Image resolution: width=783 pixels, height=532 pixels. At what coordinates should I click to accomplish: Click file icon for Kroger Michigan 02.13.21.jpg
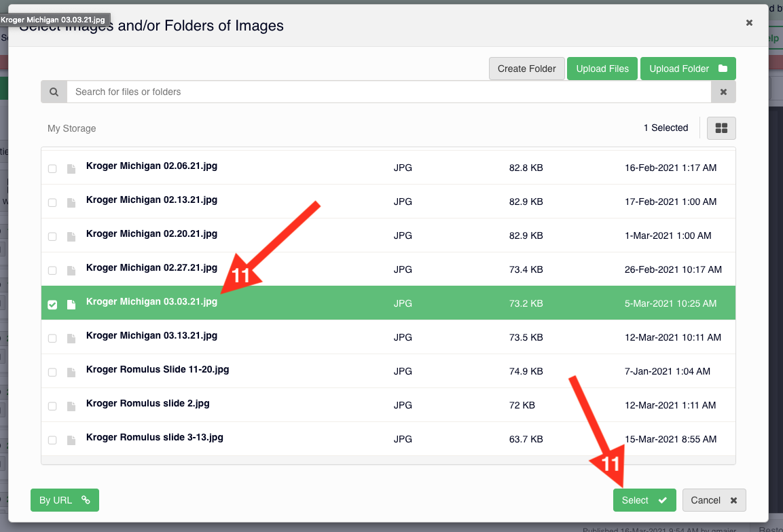[x=71, y=203]
